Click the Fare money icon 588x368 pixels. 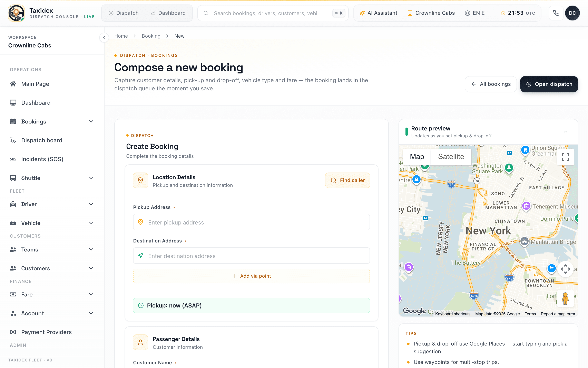(x=13, y=294)
